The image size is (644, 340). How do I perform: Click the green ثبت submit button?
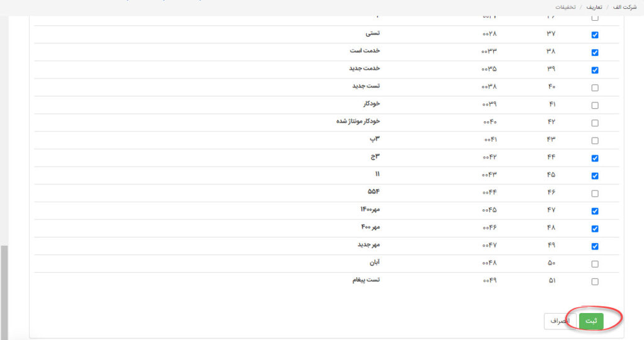pos(591,321)
